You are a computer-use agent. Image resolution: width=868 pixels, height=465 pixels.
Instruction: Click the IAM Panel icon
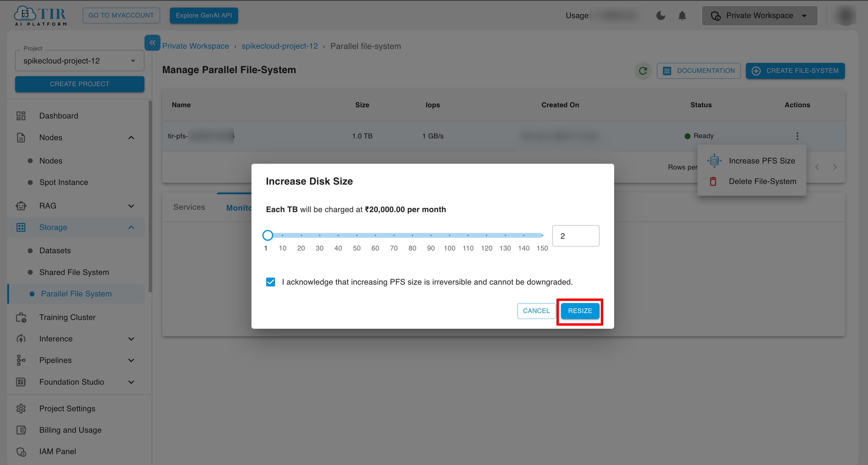click(x=21, y=451)
